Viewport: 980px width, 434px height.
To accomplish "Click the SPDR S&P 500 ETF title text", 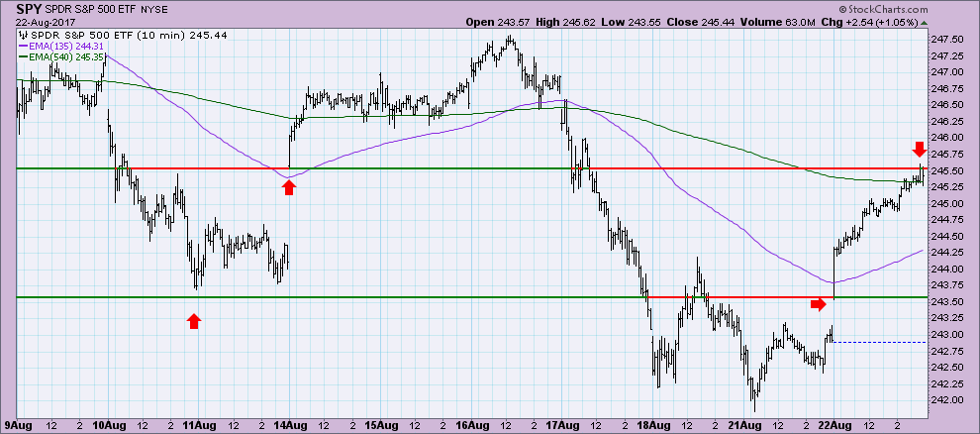I will click(x=90, y=9).
